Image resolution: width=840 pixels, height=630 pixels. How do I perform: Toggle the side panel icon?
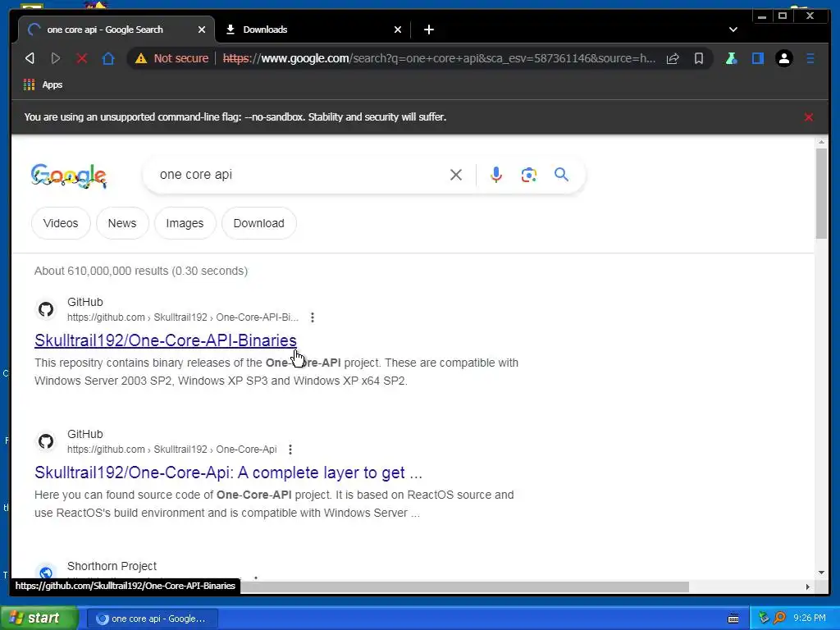(x=757, y=58)
